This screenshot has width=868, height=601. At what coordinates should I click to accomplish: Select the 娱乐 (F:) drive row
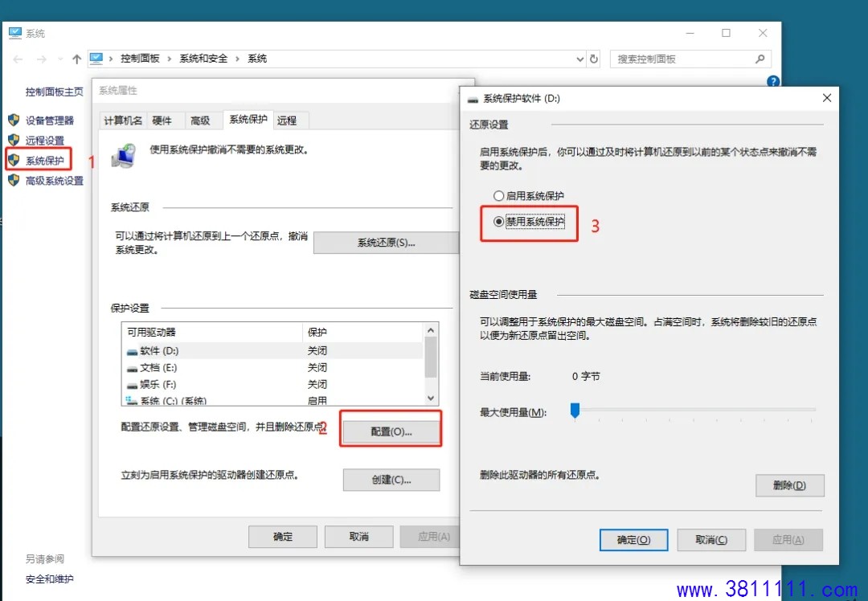(274, 384)
